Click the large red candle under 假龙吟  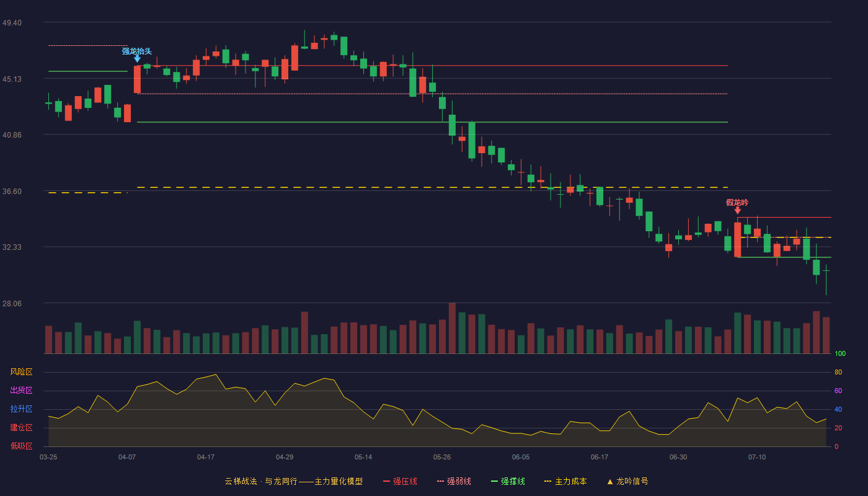tap(737, 240)
